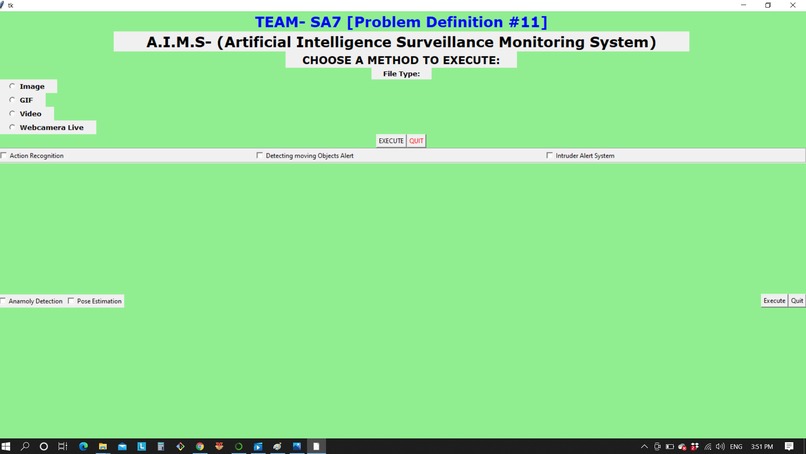The width and height of the screenshot is (806, 454).
Task: Enable the Action Recognition checkbox
Action: coord(4,155)
